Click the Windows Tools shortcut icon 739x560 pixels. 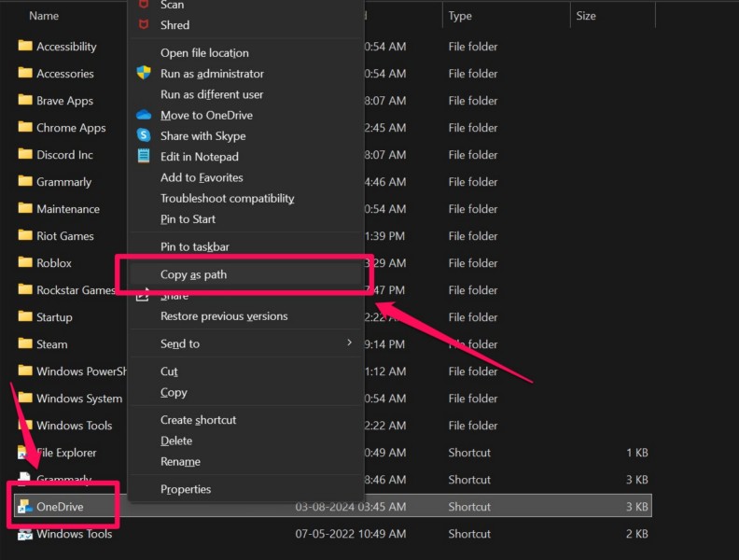25,534
